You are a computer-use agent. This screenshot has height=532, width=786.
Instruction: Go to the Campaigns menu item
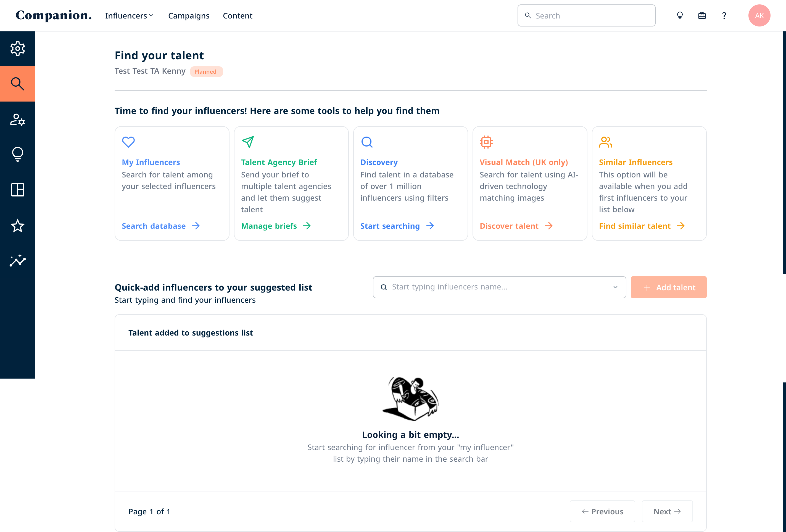tap(189, 15)
